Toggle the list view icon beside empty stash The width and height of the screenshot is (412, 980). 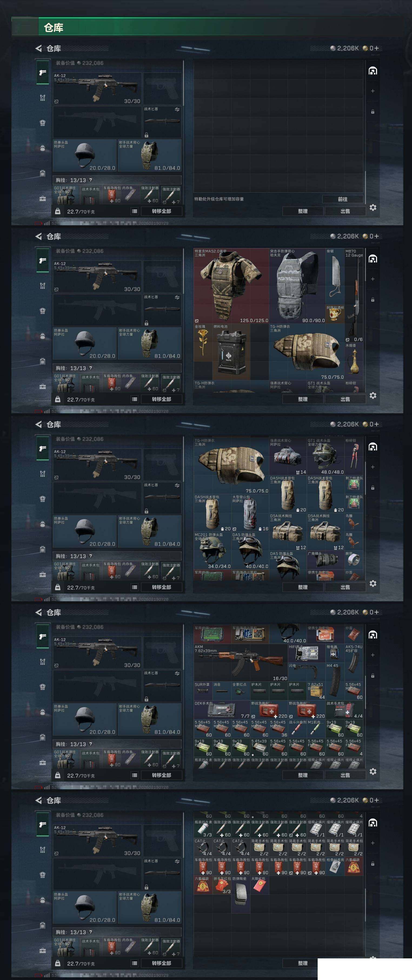coord(134,211)
